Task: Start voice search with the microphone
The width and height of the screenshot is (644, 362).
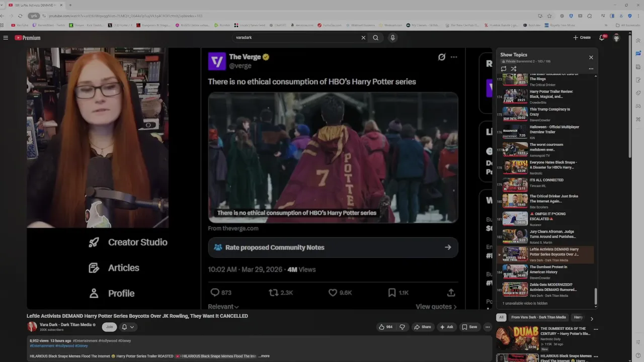Action: pyautogui.click(x=392, y=38)
